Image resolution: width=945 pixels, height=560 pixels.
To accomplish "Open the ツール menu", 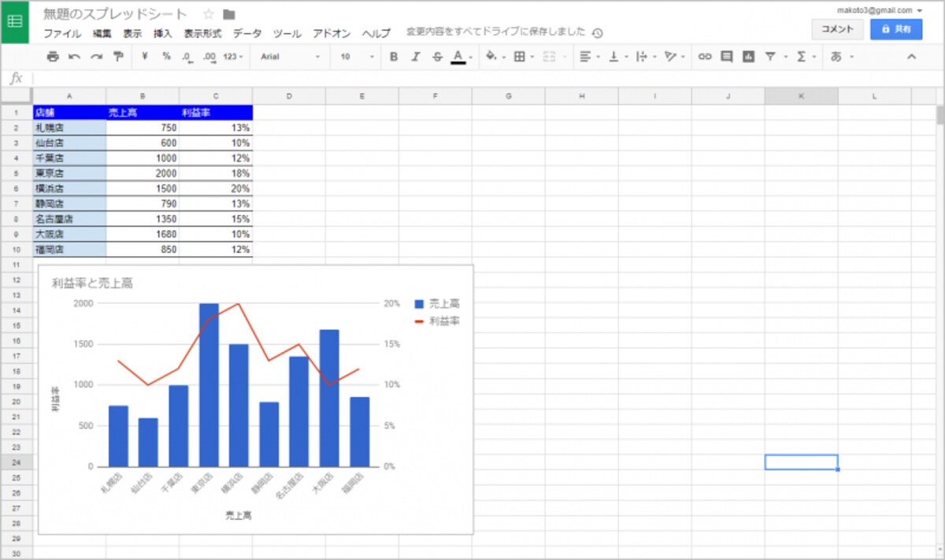I will 287,33.
